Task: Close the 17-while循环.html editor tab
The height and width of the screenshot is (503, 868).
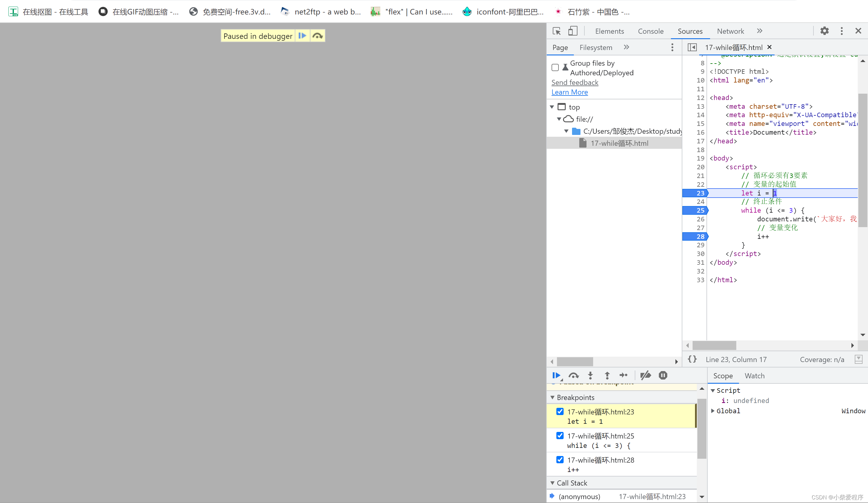Action: coord(769,47)
